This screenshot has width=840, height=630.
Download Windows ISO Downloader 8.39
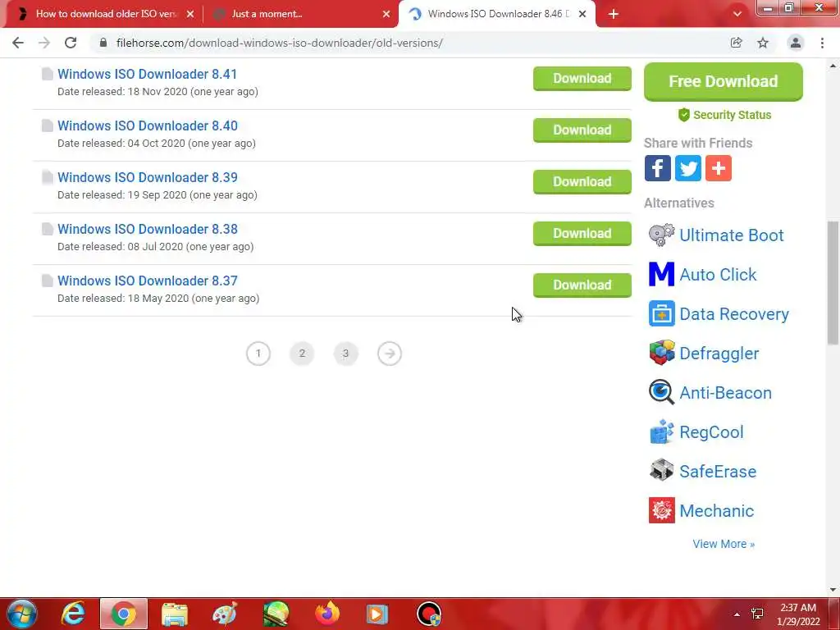(582, 182)
